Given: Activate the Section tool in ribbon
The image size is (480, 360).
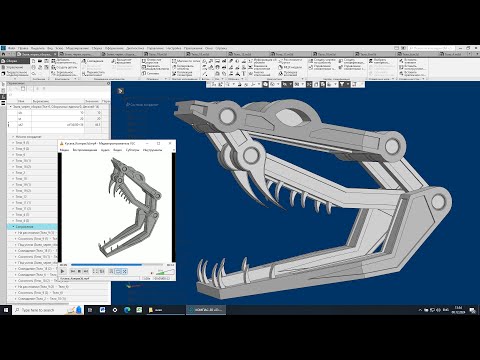Looking at the screenshot, I should coord(151,73).
